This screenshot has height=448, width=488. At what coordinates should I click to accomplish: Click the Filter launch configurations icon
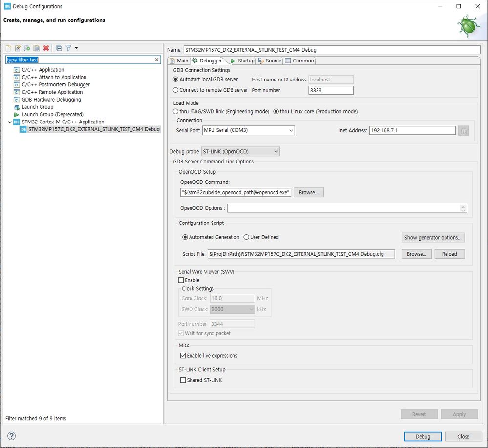[x=68, y=48]
